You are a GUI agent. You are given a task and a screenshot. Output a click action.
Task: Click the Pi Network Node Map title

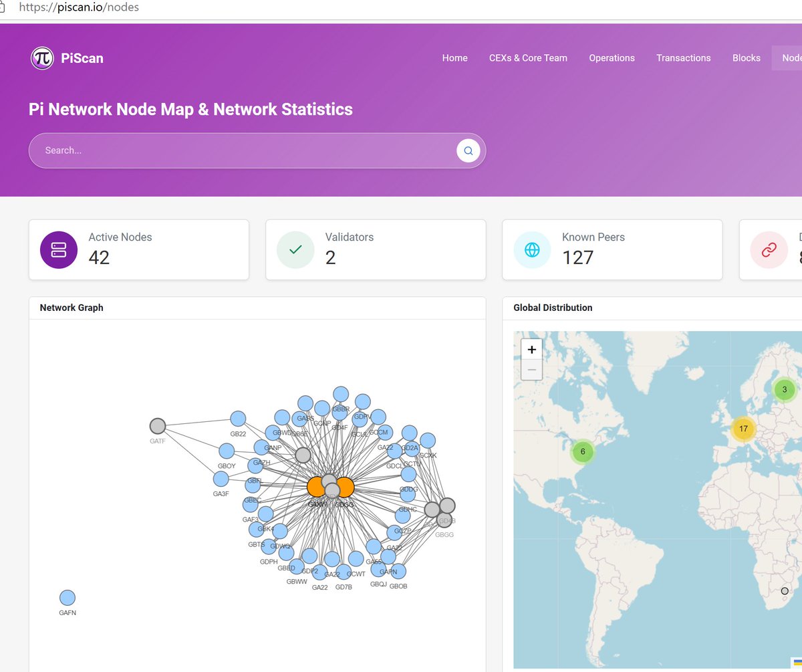(190, 110)
